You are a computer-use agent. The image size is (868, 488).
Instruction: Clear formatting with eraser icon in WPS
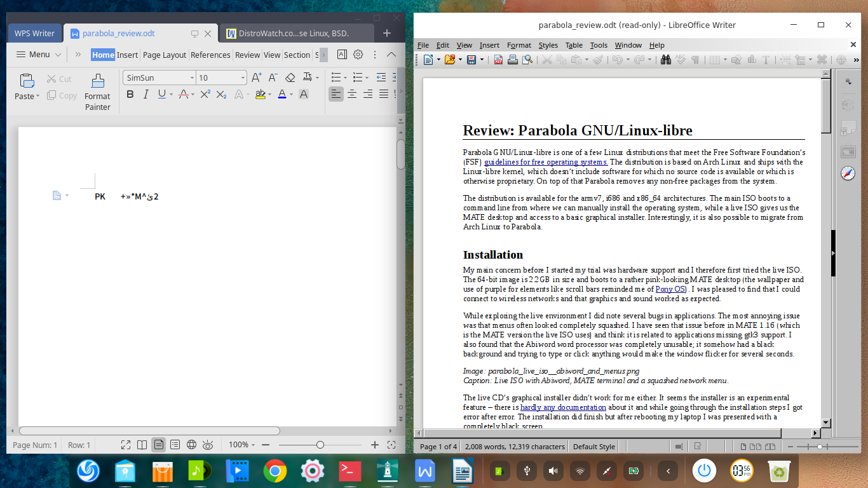pos(290,78)
